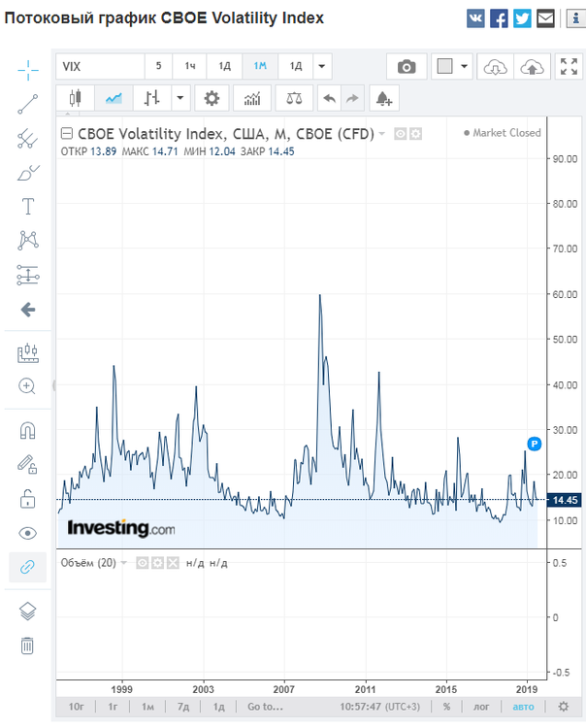Image resolution: width=586 pixels, height=728 pixels.
Task: Switch to candlestick chart style
Action: (x=75, y=98)
